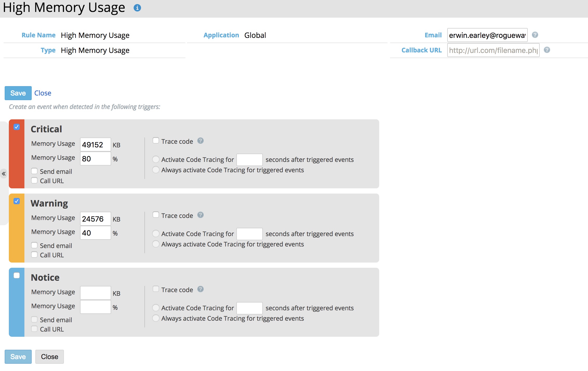Enable the Notice trigger checkbox
The width and height of the screenshot is (588, 371).
tap(17, 275)
